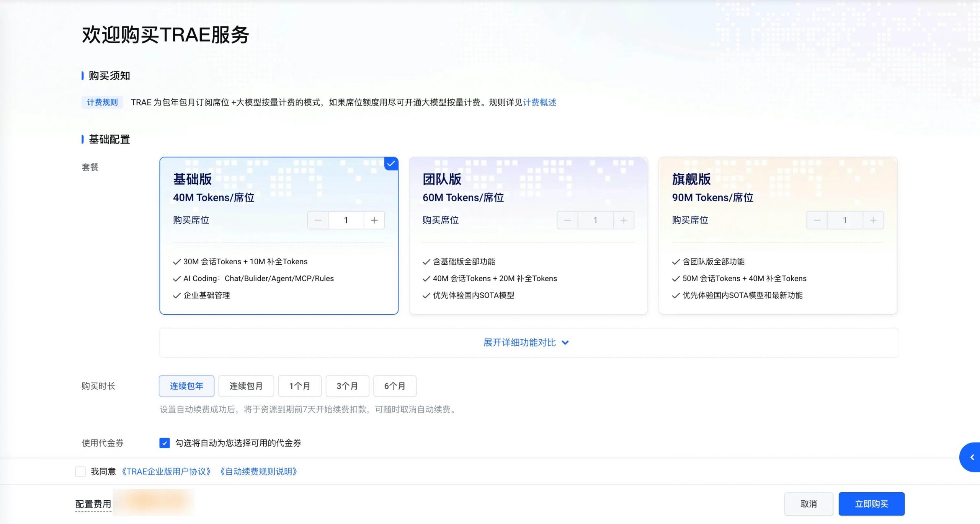Click '50M 会话Tokens + 40M 补全Tokens' text
The height and width of the screenshot is (524, 980).
pos(745,278)
